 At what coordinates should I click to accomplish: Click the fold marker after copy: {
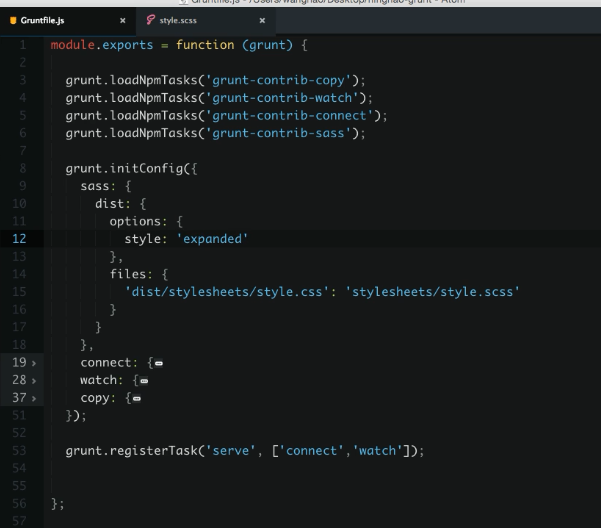point(137,399)
